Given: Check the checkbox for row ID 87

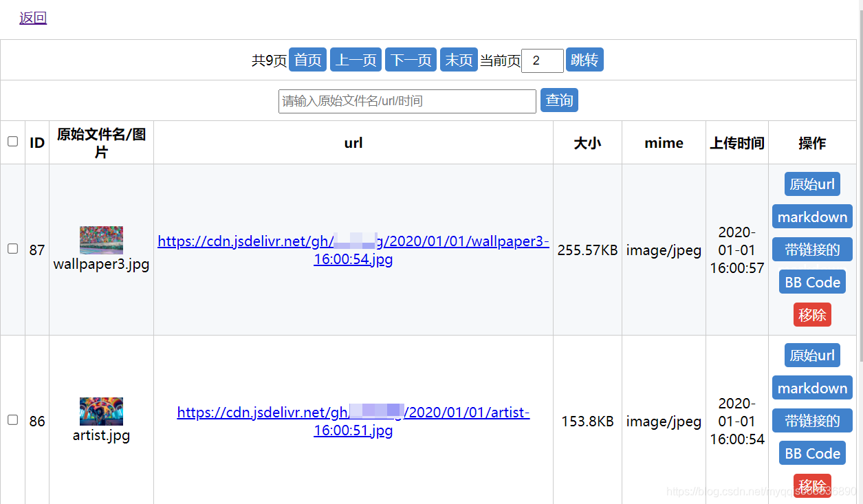Looking at the screenshot, I should [x=12, y=249].
